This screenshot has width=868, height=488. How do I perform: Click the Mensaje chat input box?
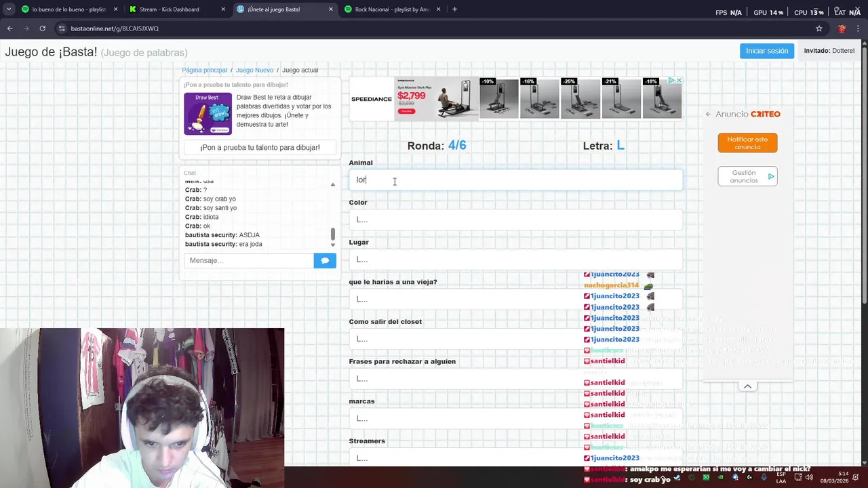coord(249,260)
